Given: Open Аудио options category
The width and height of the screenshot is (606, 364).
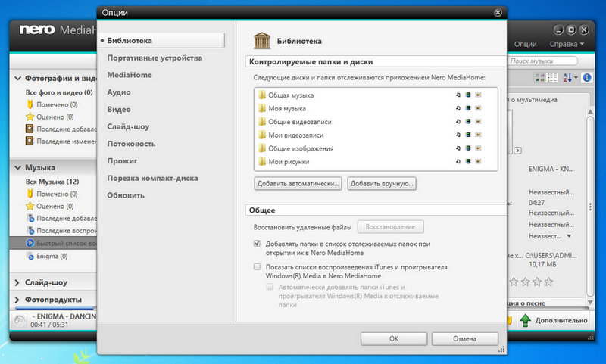Looking at the screenshot, I should point(119,92).
